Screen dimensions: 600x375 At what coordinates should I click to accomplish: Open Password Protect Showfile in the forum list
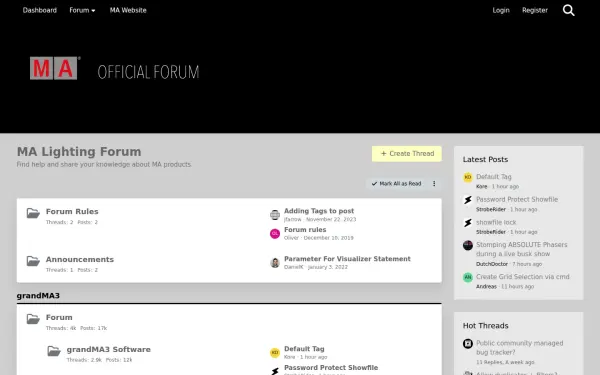tap(331, 367)
